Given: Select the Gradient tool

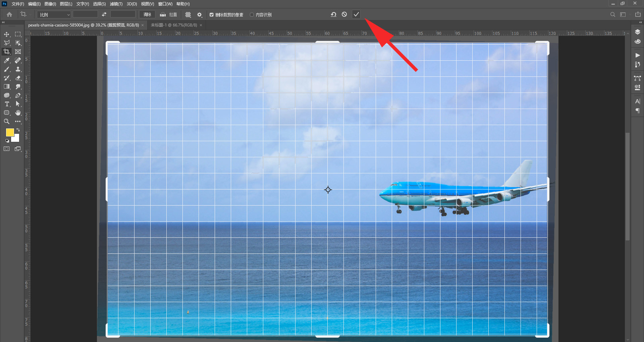Looking at the screenshot, I should coord(6,87).
